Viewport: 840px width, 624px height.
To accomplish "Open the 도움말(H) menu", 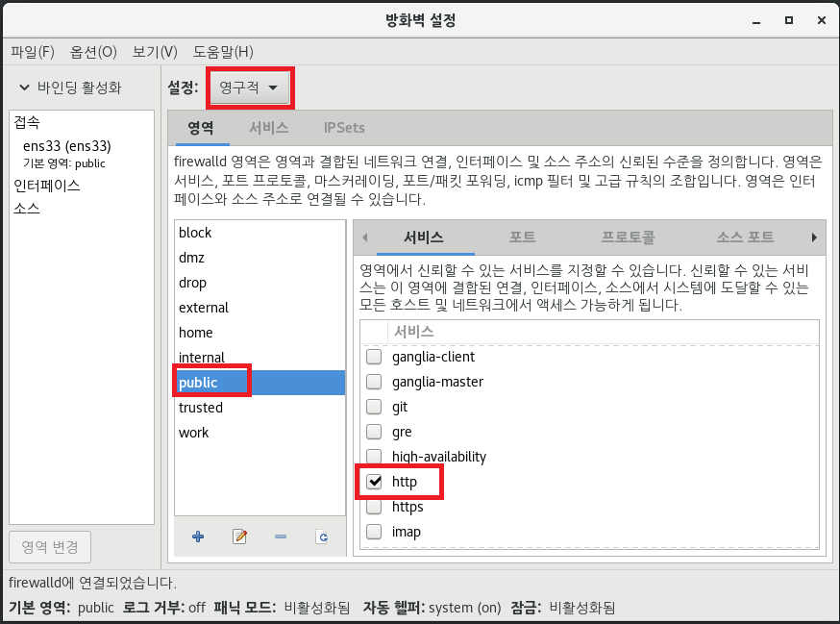I will click(223, 52).
